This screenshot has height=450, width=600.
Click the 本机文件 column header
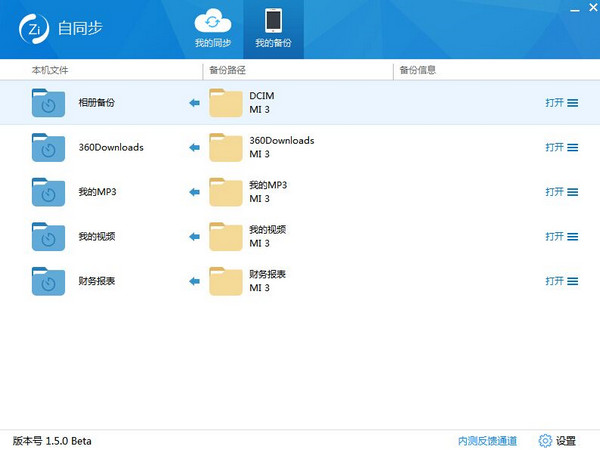click(50, 70)
